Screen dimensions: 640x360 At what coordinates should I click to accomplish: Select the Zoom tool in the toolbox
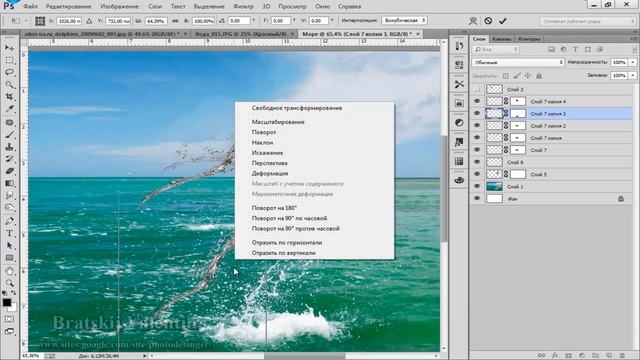tap(9, 283)
